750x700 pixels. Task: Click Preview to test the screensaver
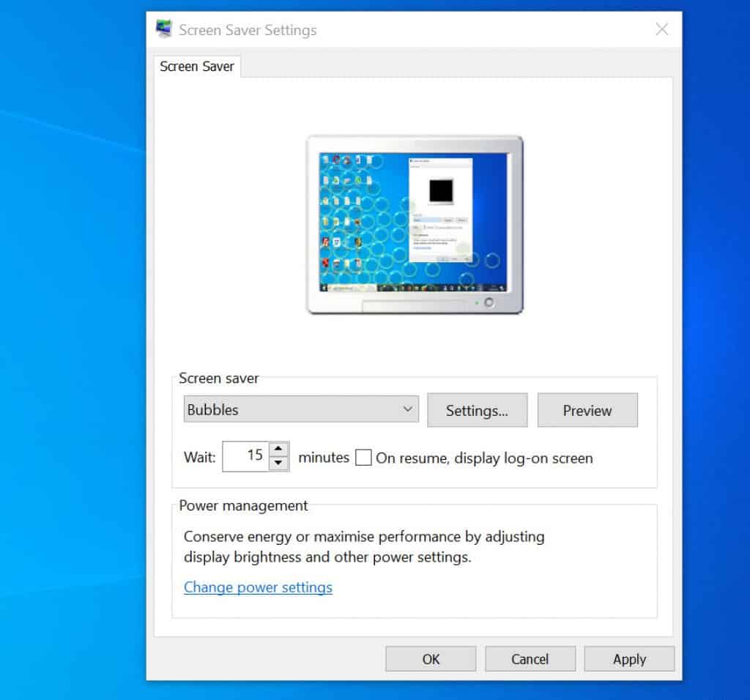[x=587, y=410]
